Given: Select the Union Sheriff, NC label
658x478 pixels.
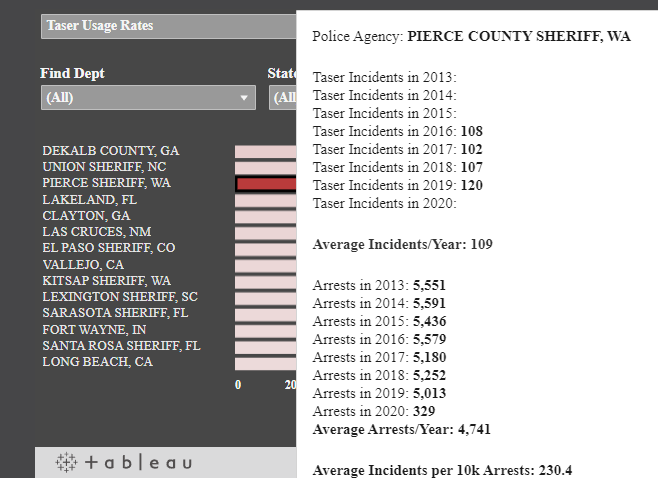Looking at the screenshot, I should 104,167.
